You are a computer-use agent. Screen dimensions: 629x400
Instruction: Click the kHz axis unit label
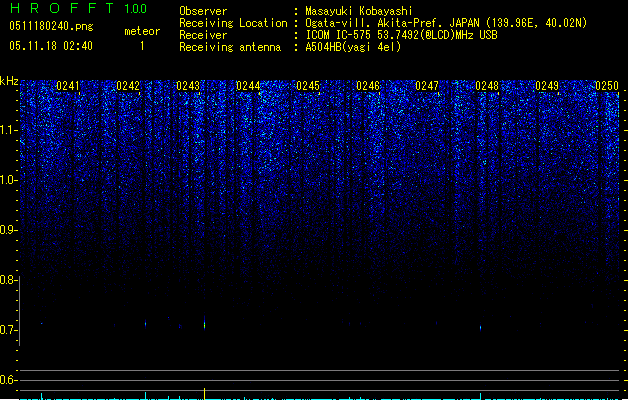(x=9, y=81)
